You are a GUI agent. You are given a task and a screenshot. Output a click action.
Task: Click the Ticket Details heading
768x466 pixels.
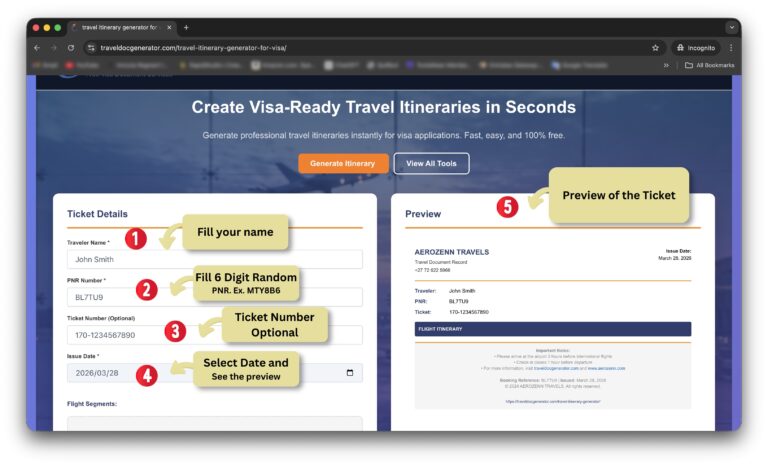(97, 214)
